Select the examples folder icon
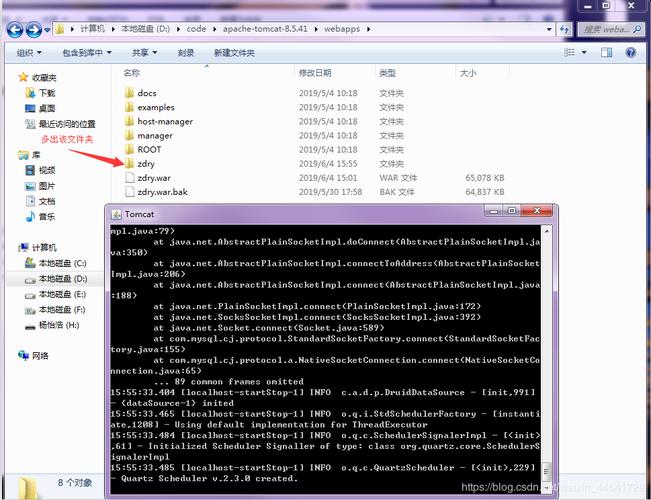Image resolution: width=651 pixels, height=500 pixels. (x=130, y=107)
